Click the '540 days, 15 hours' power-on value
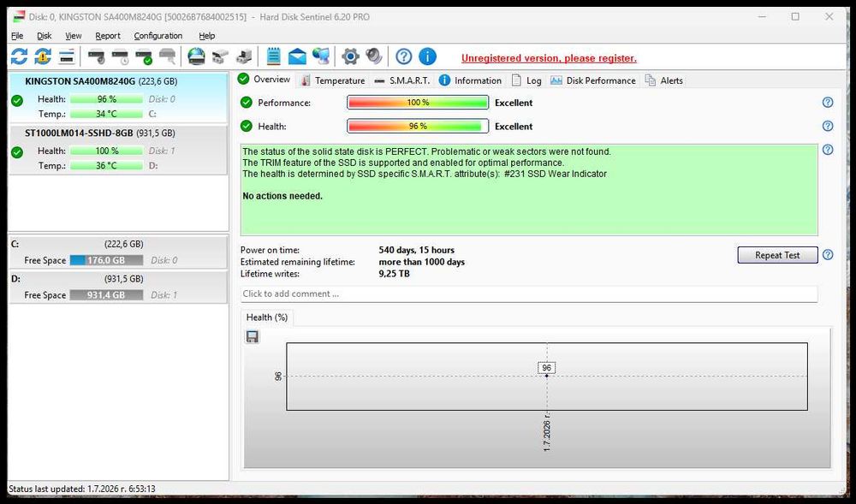The image size is (856, 504). pyautogui.click(x=417, y=251)
